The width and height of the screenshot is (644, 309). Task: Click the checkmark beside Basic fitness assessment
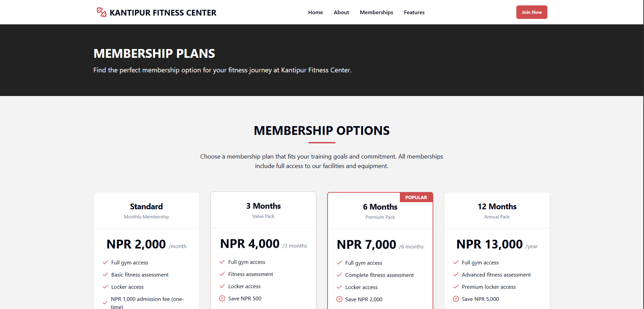pos(104,275)
